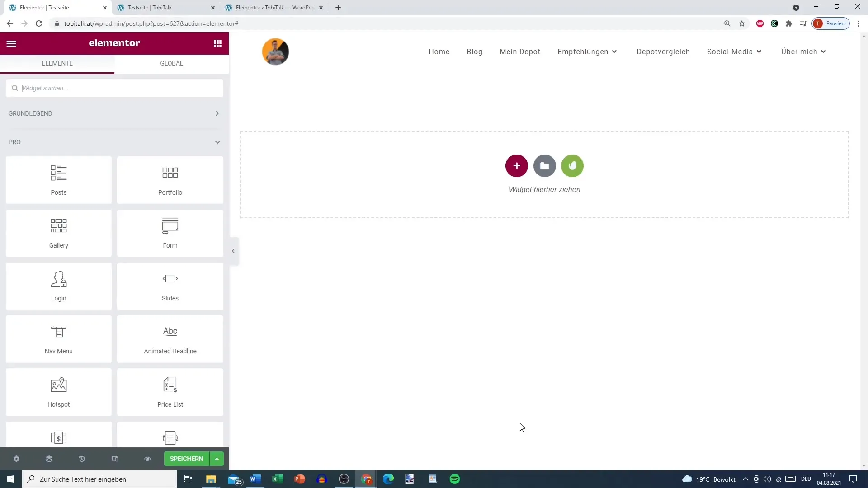Image resolution: width=868 pixels, height=488 pixels.
Task: Open the Depotvergleich menu item
Action: (663, 52)
